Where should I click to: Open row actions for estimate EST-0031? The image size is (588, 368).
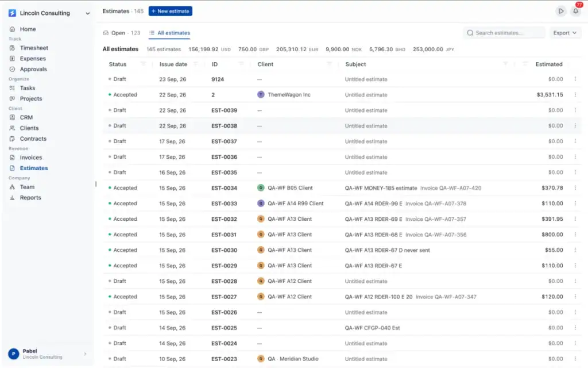click(575, 235)
